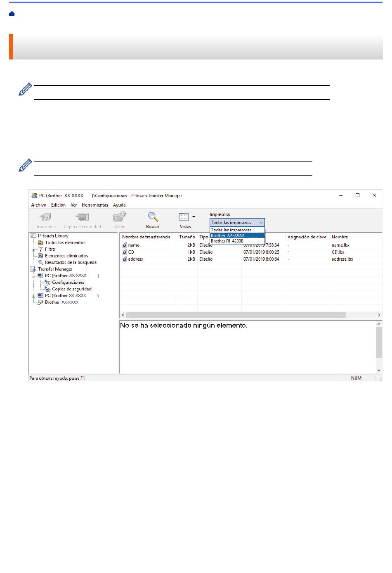Click the horizontal scrollbar of the file list
The width and height of the screenshot is (392, 573).
tap(236, 315)
